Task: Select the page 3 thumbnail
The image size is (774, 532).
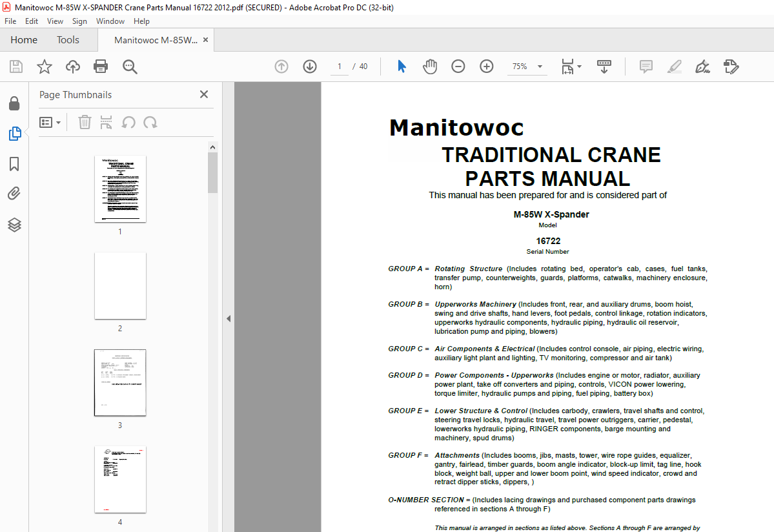Action: click(121, 382)
